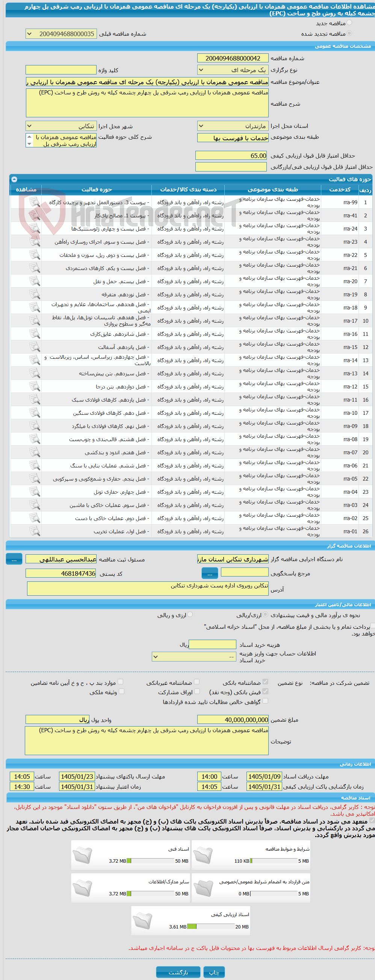The width and height of the screenshot is (375, 980).
Task: Open view icon for row rra-08
Action: (35, 439)
